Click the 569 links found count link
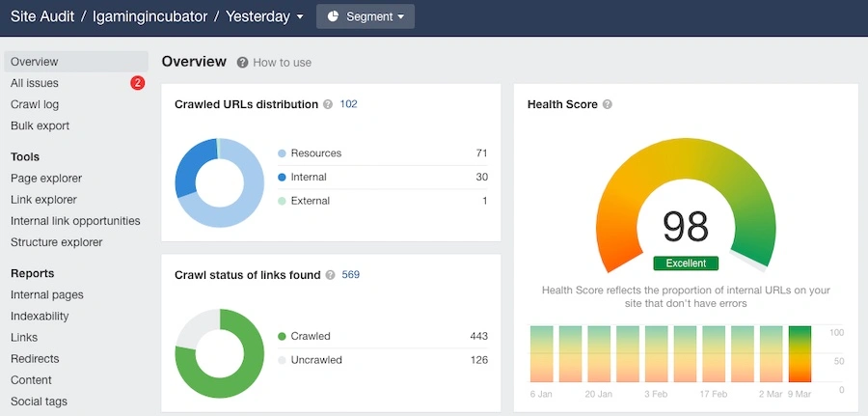The height and width of the screenshot is (416, 868). click(351, 275)
